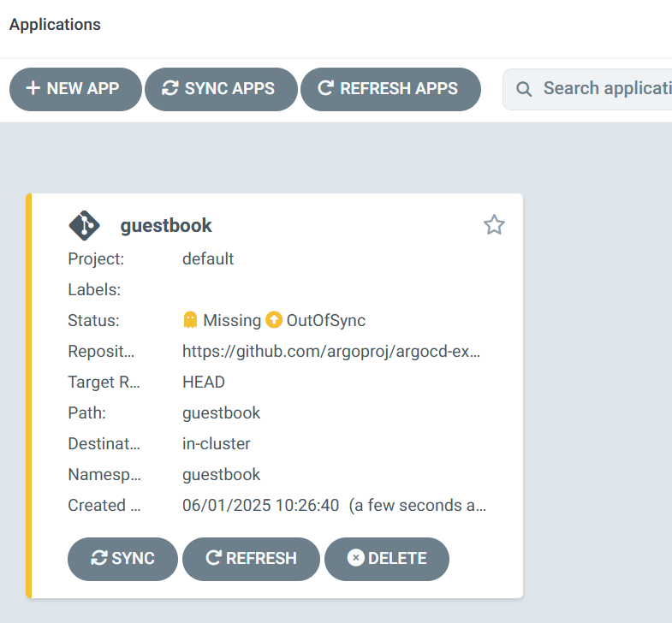
Task: Click the git icon on the guestbook card
Action: [85, 225]
